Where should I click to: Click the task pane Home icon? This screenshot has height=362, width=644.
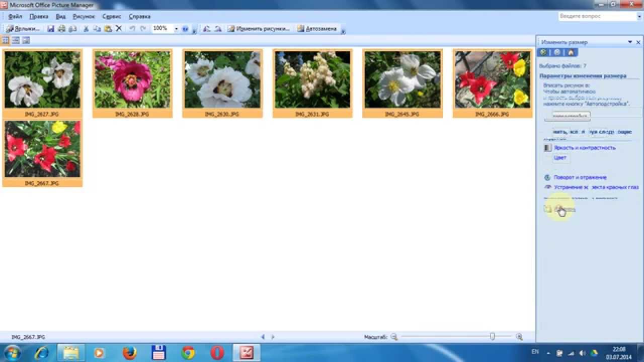click(x=571, y=52)
